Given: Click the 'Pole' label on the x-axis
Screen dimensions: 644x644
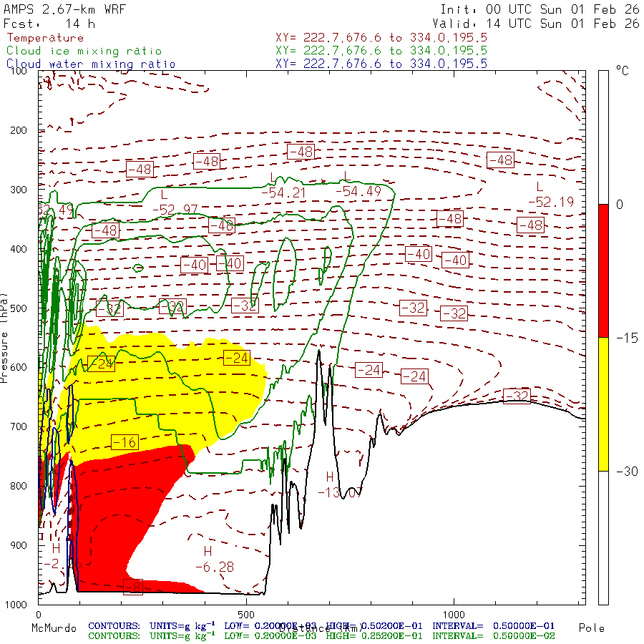Looking at the screenshot, I should (x=592, y=628).
